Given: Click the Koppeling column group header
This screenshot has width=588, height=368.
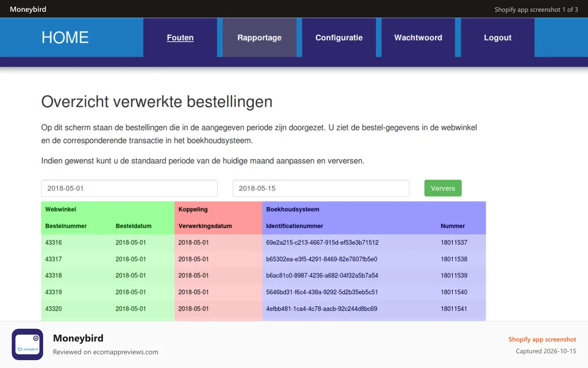Looking at the screenshot, I should click(x=193, y=210).
